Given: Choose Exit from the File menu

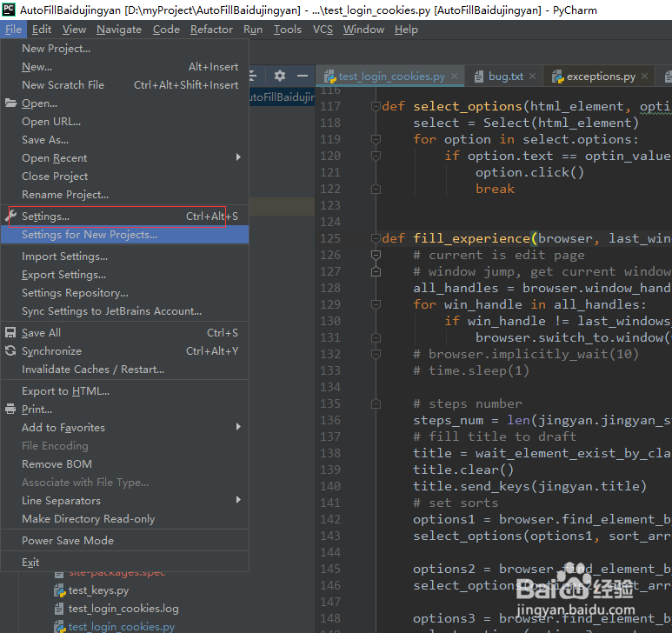Looking at the screenshot, I should 124,562.
